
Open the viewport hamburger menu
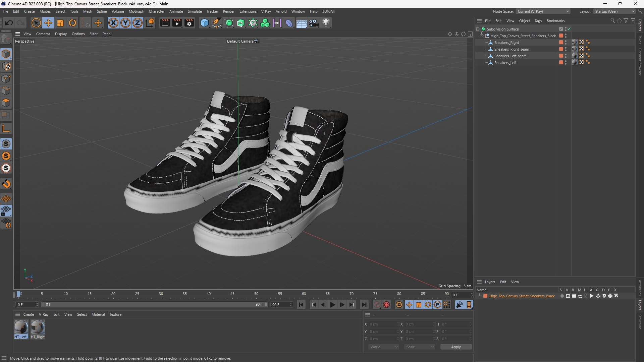click(x=18, y=34)
